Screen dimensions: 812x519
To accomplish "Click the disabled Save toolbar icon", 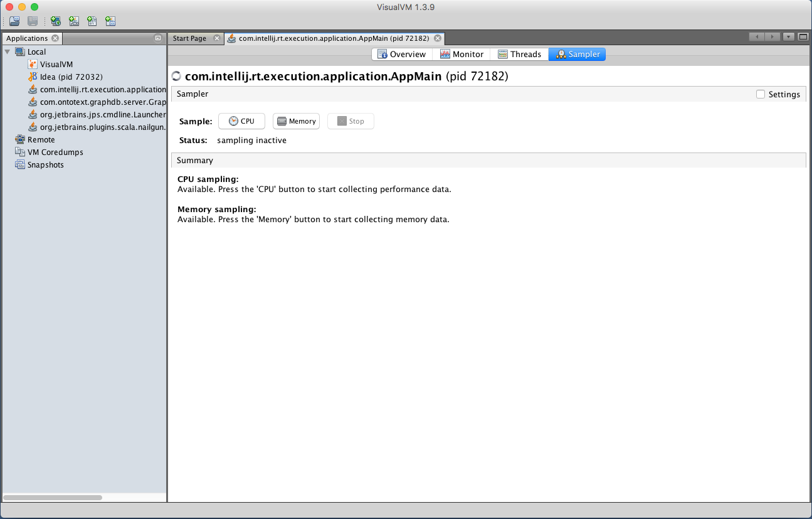I will 33,21.
